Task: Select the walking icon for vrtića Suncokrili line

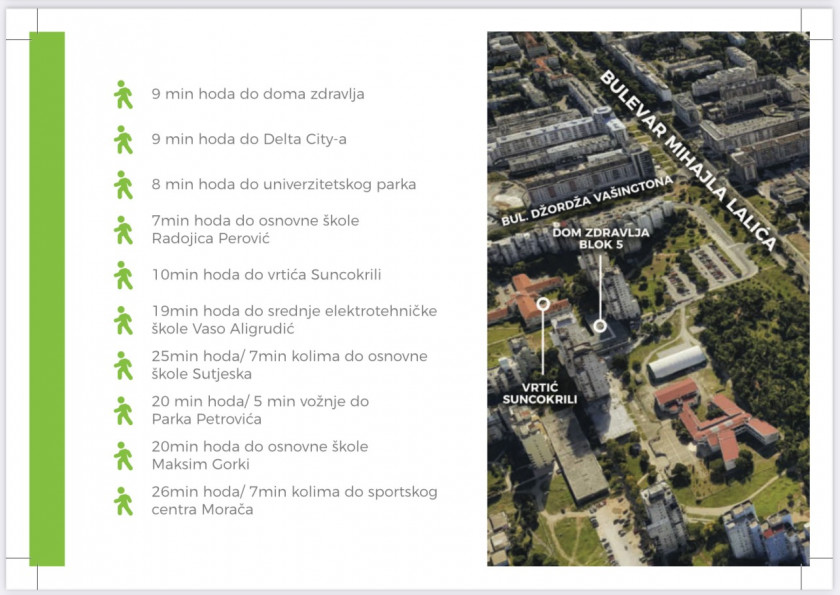Action: click(x=123, y=275)
